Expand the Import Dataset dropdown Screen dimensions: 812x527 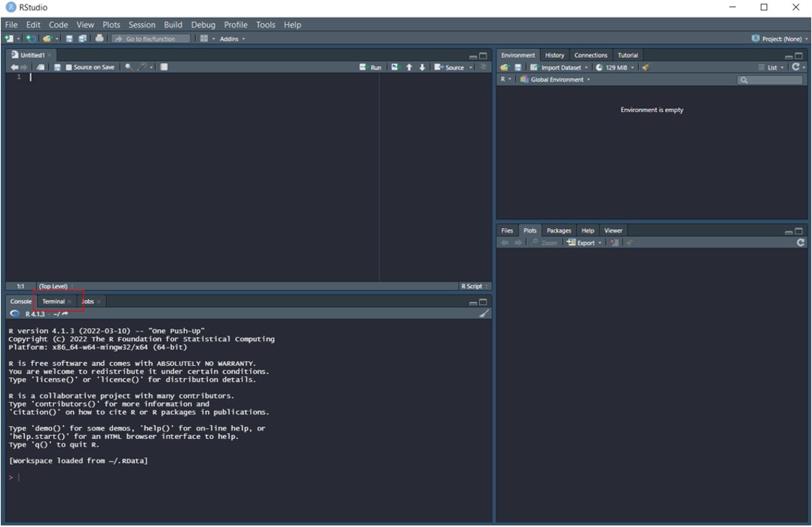(x=559, y=67)
